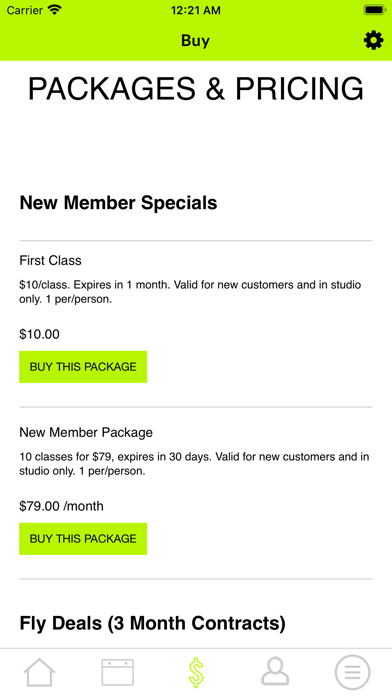
Task: Tap the $10.00 price label
Action: pyautogui.click(x=39, y=334)
